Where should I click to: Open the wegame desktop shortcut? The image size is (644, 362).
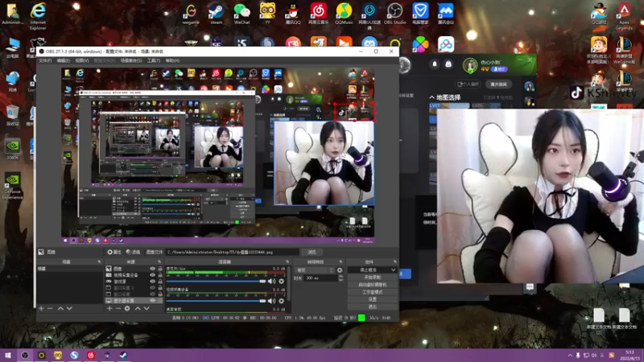(x=191, y=14)
